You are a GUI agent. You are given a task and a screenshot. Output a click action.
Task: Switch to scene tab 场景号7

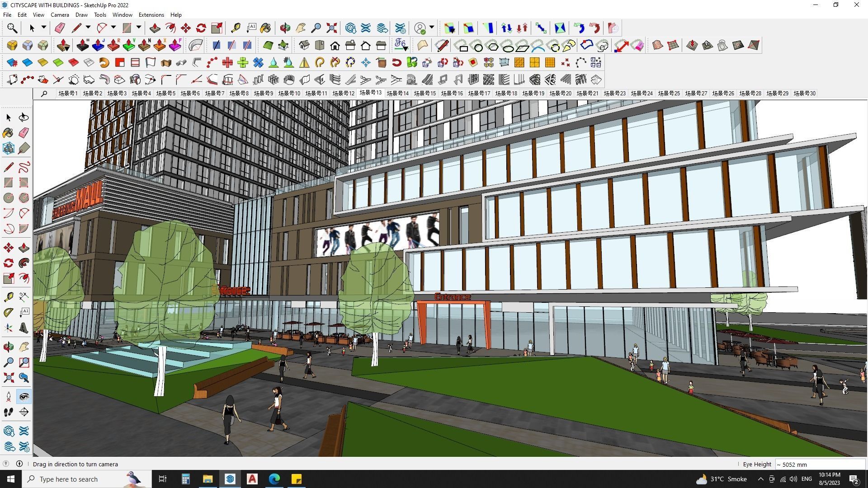point(215,94)
